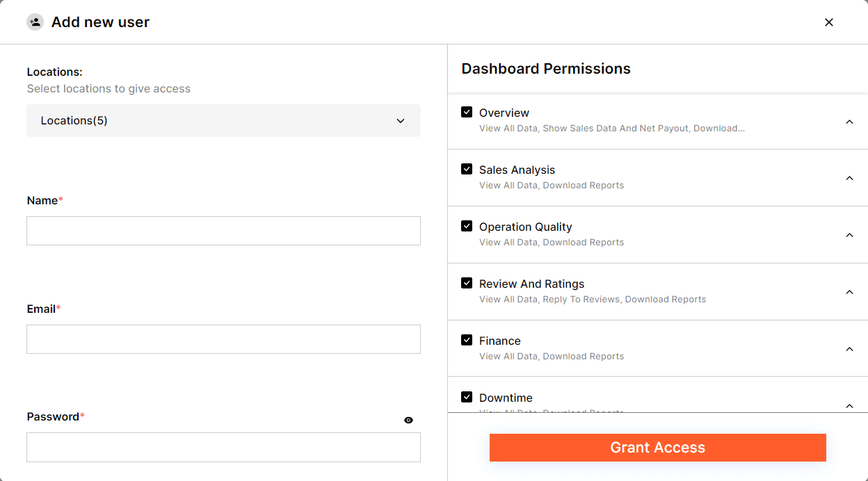The height and width of the screenshot is (481, 868).
Task: Click the add user icon in header
Action: click(x=35, y=22)
